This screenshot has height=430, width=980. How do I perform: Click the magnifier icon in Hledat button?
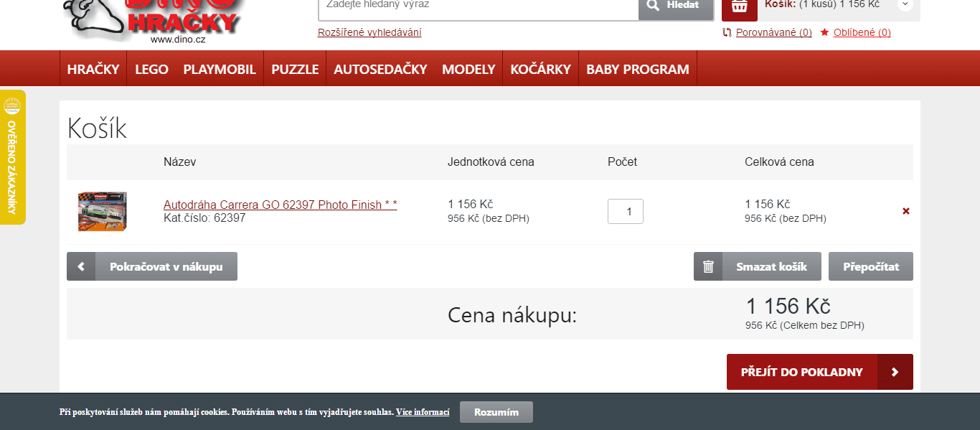click(653, 5)
